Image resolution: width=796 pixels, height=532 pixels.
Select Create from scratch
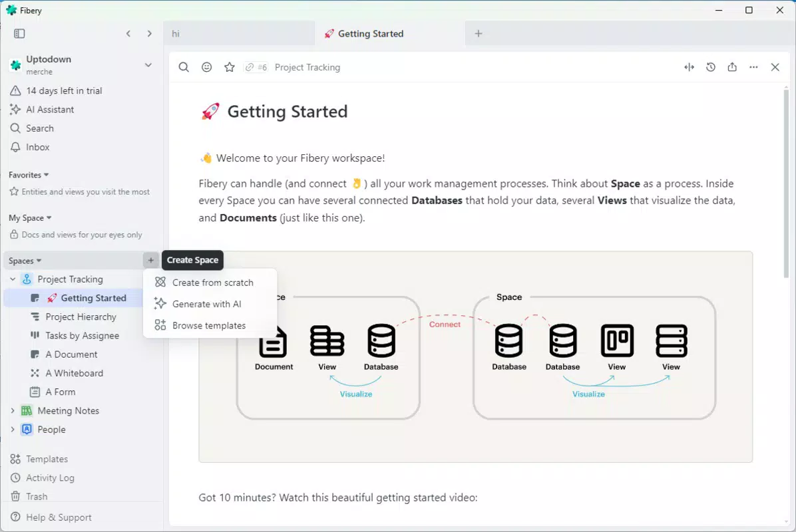click(210, 283)
